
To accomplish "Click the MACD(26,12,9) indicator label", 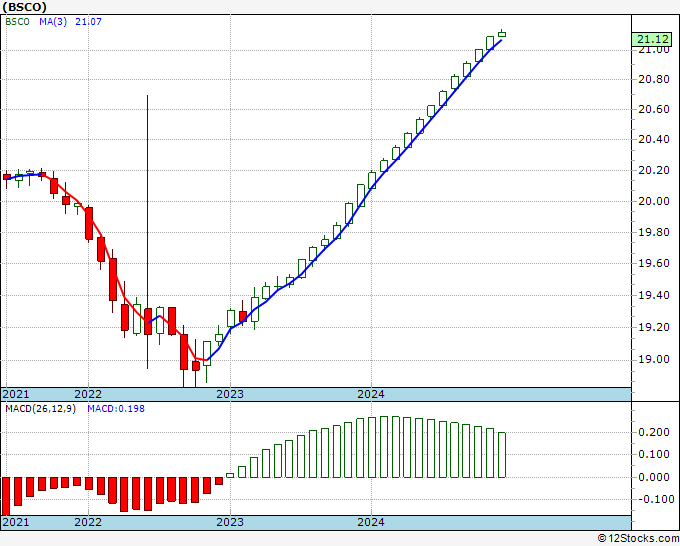I will coord(40,409).
